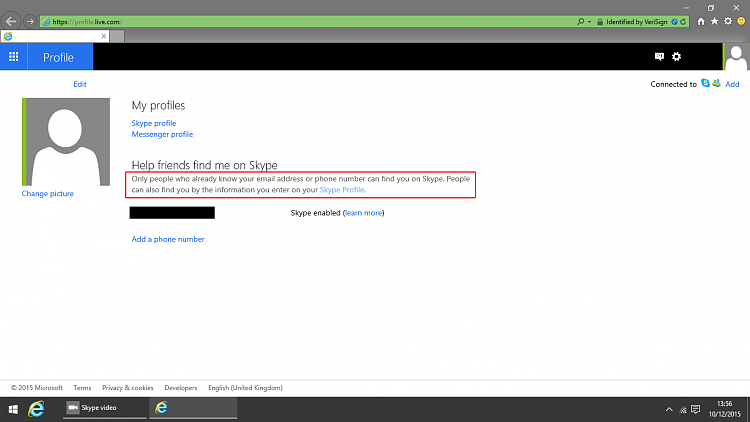Expand the address bar search dropdown arrow
Viewport: 750px width, 422px height.
coord(591,20)
